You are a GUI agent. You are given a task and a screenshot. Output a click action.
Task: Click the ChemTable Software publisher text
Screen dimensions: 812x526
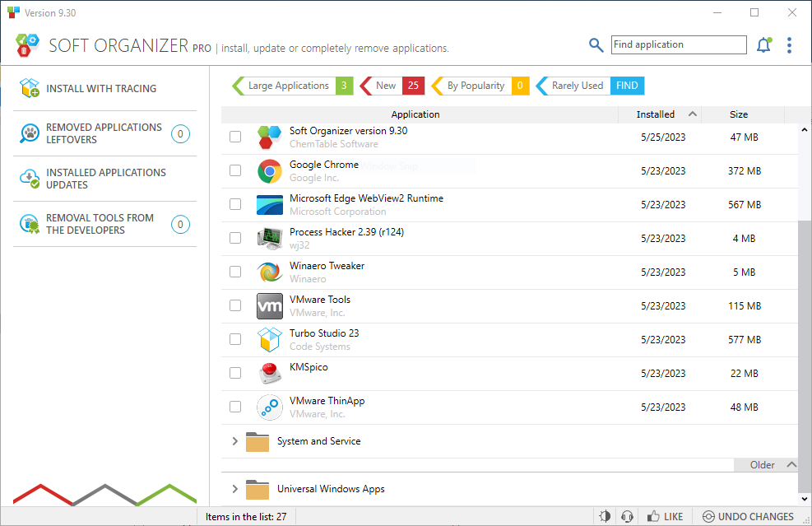pos(333,144)
